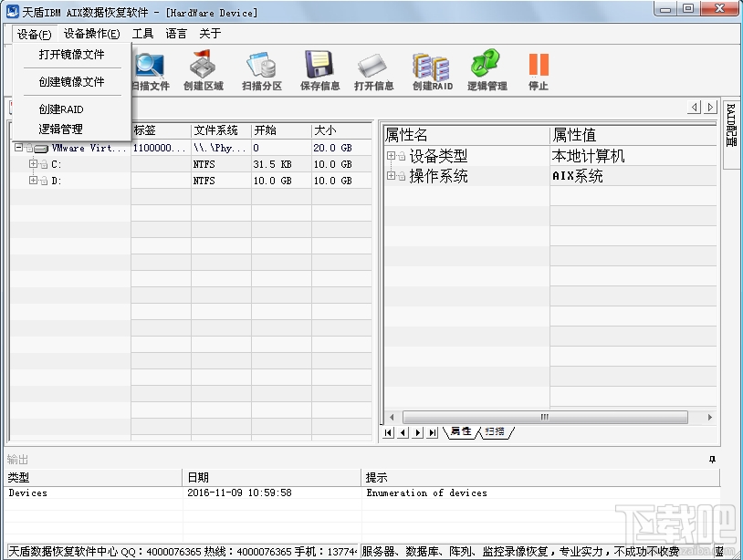
Task: Click the 类型 output column header
Action: coord(93,477)
